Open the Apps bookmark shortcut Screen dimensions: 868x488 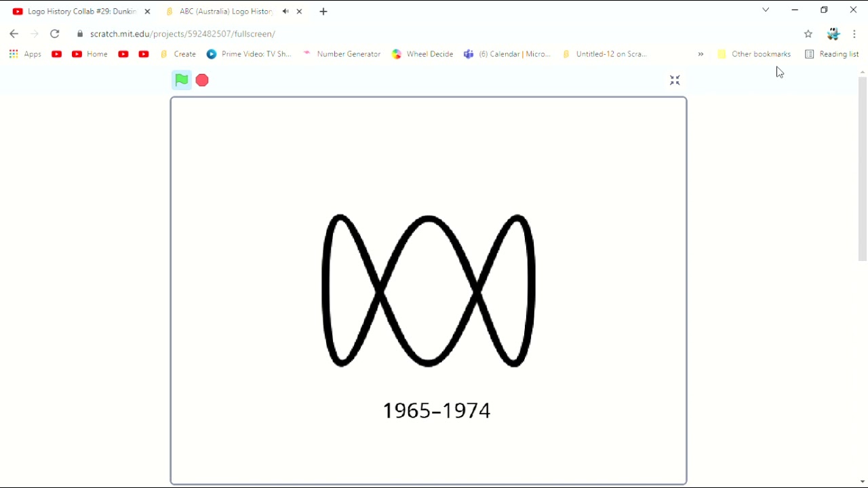click(x=25, y=54)
